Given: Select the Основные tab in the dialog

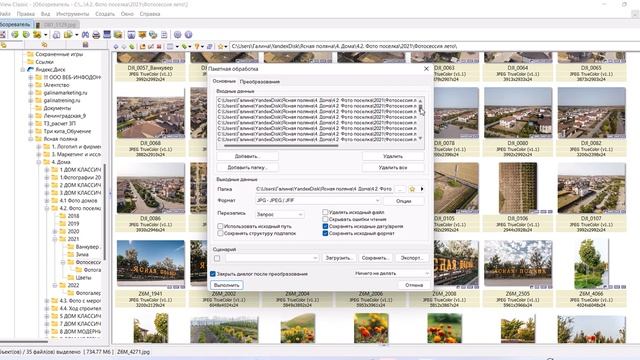Looking at the screenshot, I should (224, 81).
